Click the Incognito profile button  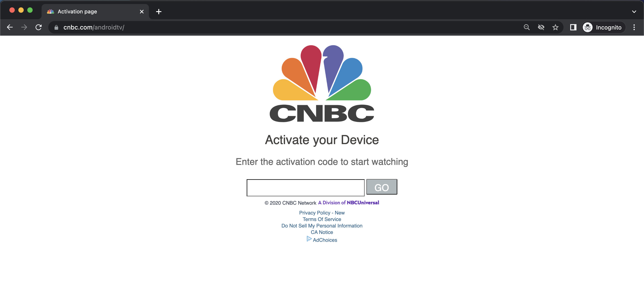(603, 27)
